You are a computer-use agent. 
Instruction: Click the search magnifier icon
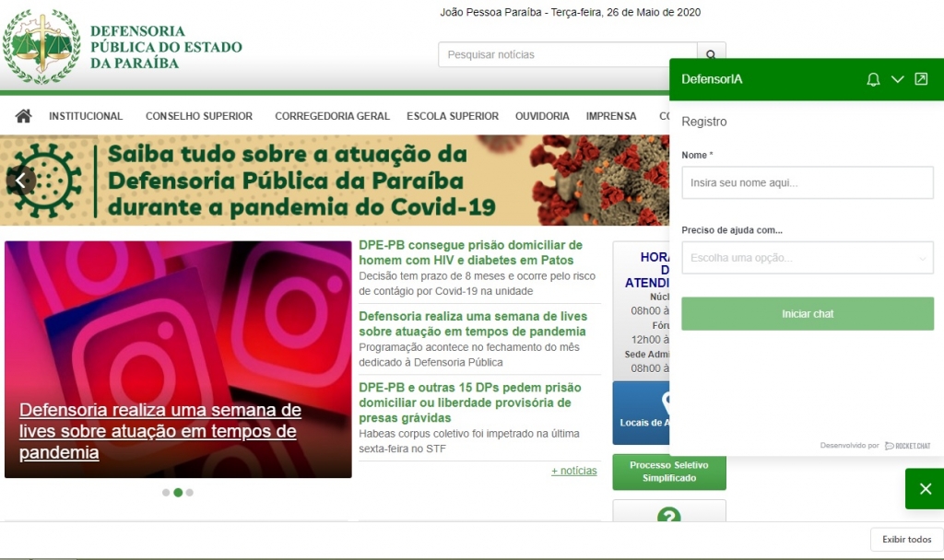pyautogui.click(x=711, y=54)
